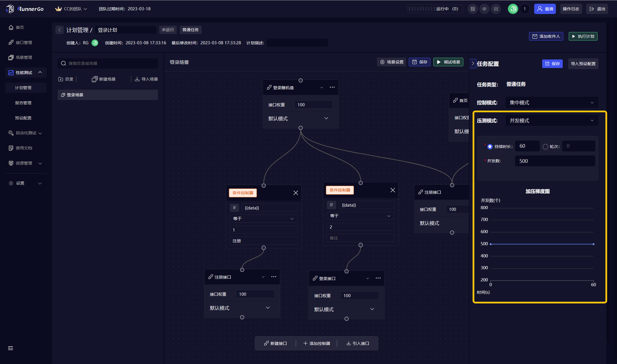This screenshot has width=617, height=364.
Task: Click 引入接口 in bottom toolbar
Action: 358,343
